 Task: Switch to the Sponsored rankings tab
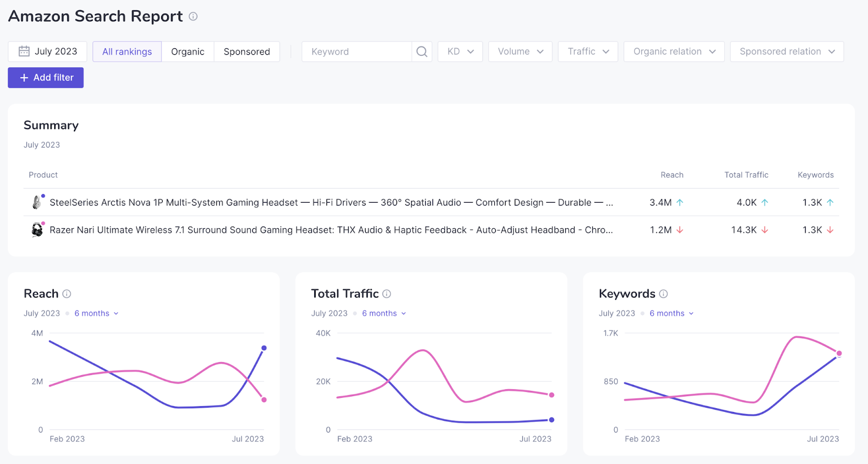point(247,51)
